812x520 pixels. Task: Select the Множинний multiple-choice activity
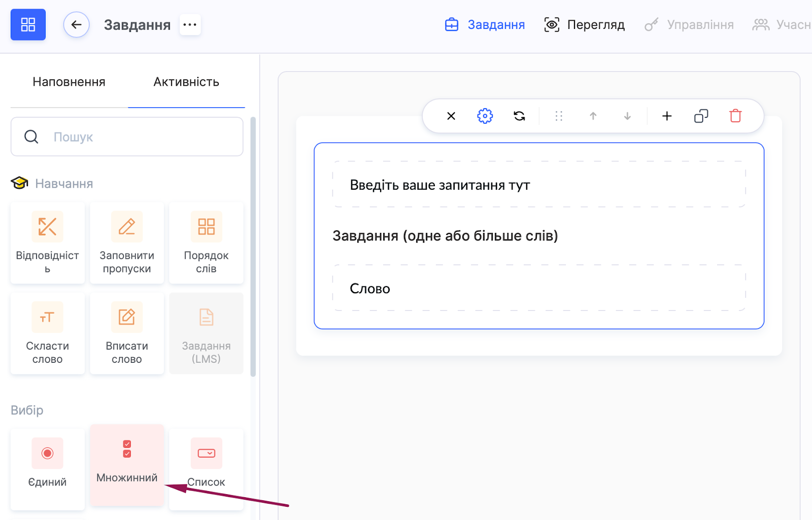[127, 465]
